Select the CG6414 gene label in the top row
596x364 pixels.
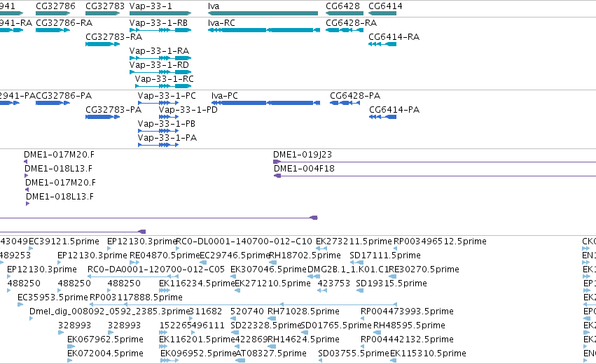tap(385, 6)
